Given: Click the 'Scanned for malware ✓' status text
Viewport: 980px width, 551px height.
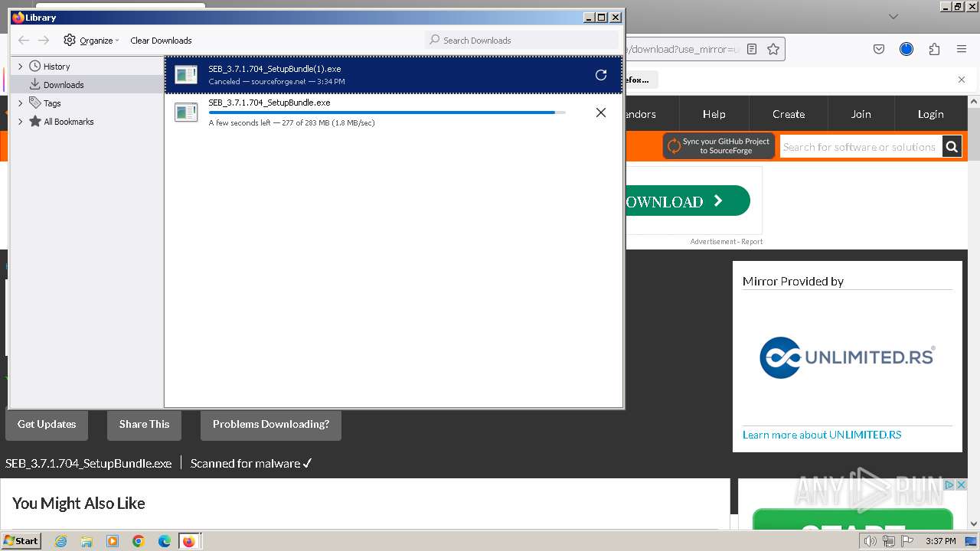Looking at the screenshot, I should (251, 463).
